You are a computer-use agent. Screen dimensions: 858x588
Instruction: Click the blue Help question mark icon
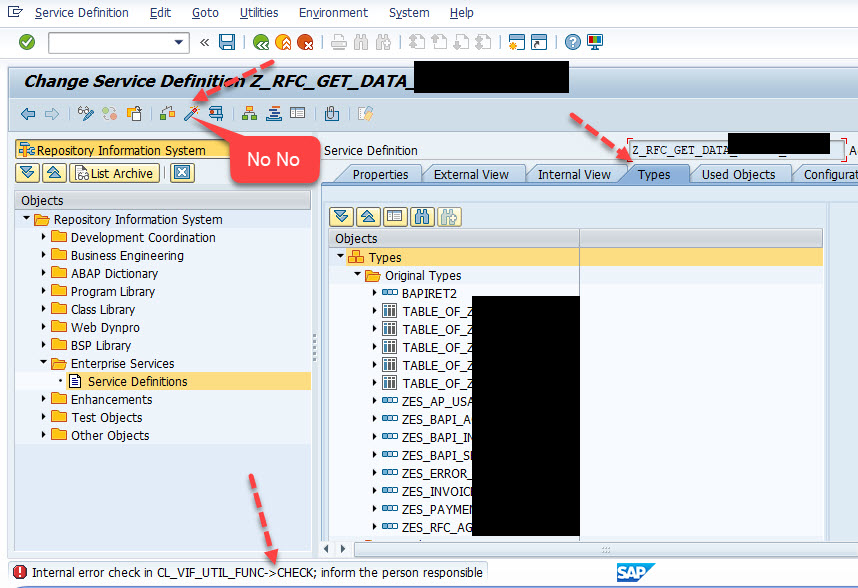pos(573,42)
